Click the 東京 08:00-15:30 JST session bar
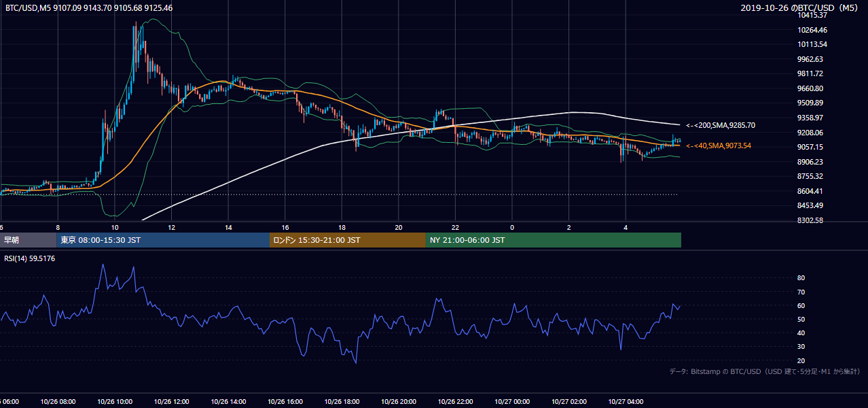Viewport: 868px width, 408px height. click(x=163, y=240)
